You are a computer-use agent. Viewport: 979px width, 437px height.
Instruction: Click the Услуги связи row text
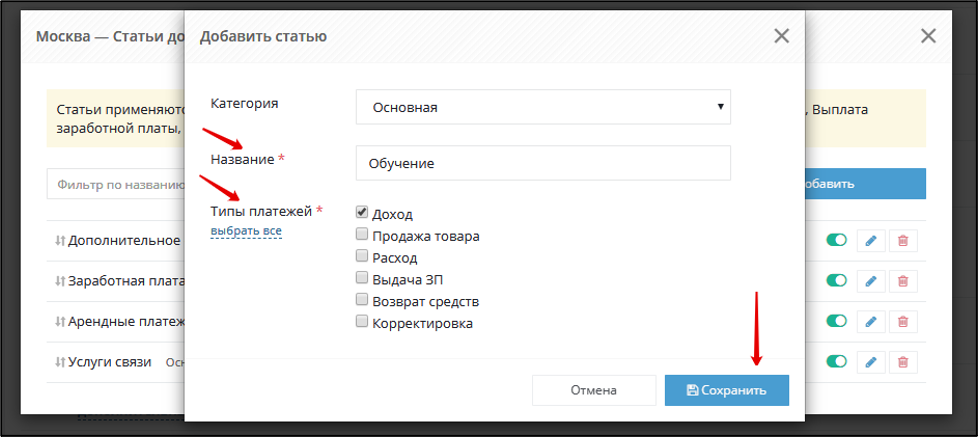pos(112,361)
